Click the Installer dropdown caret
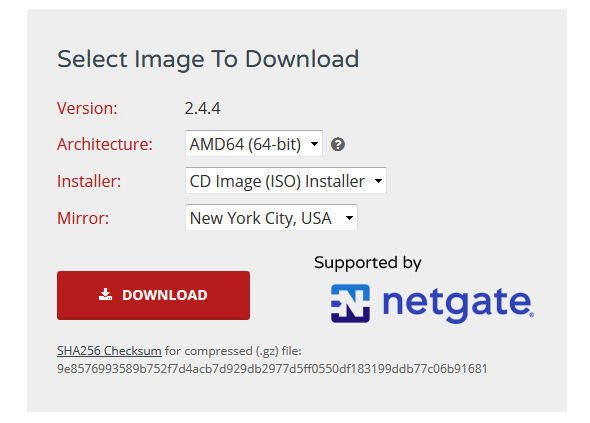Viewport: 590px width, 423px height. (x=378, y=181)
